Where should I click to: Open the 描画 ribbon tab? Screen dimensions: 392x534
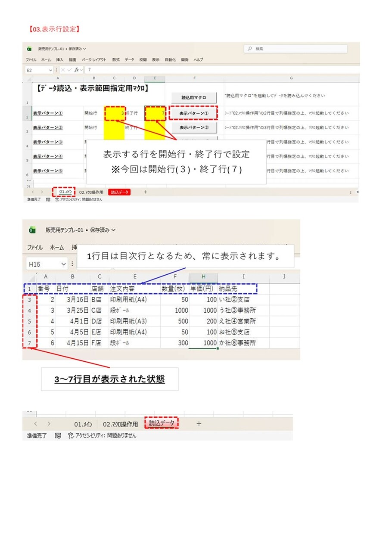(72, 59)
